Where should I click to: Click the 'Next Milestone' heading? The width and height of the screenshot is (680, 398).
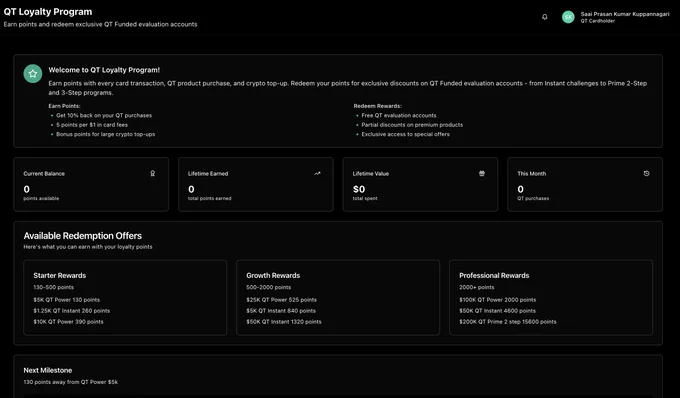(x=48, y=370)
